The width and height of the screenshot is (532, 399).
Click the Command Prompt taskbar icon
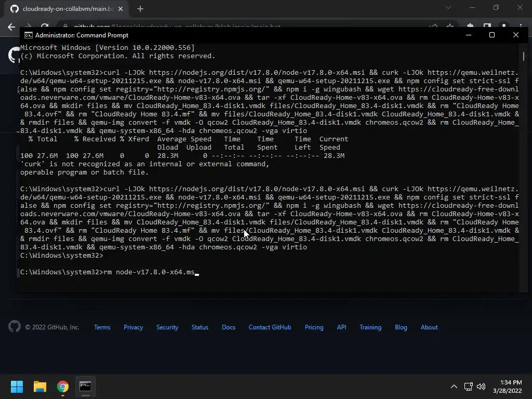tap(85, 387)
